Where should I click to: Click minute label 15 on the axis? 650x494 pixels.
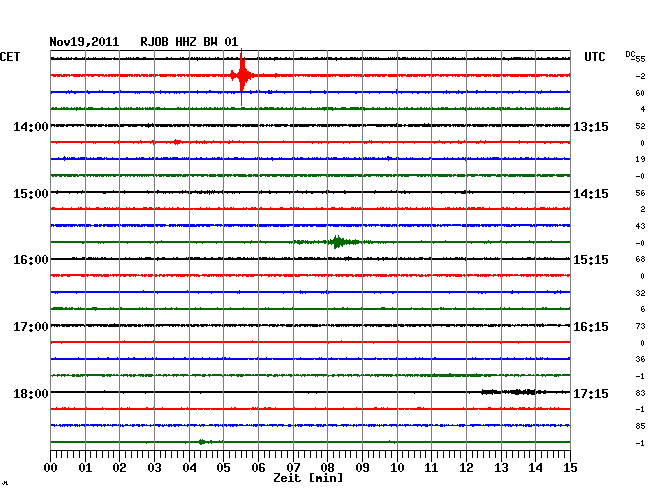[x=570, y=467]
